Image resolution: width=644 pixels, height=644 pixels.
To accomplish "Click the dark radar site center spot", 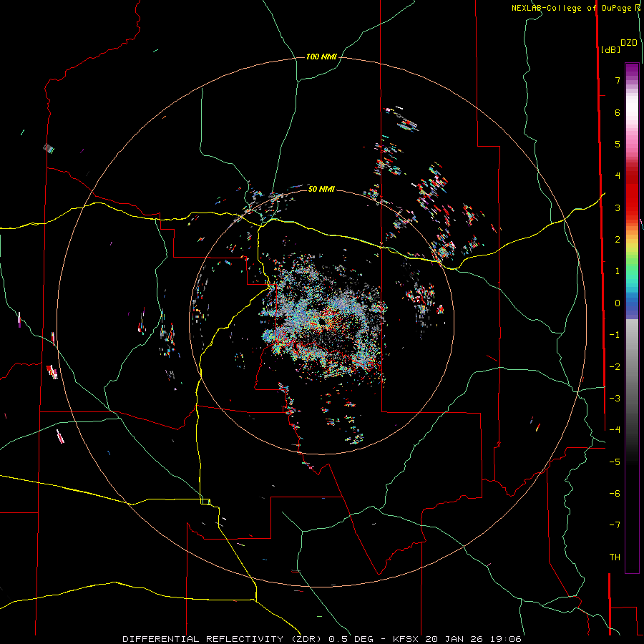I will point(323,321).
